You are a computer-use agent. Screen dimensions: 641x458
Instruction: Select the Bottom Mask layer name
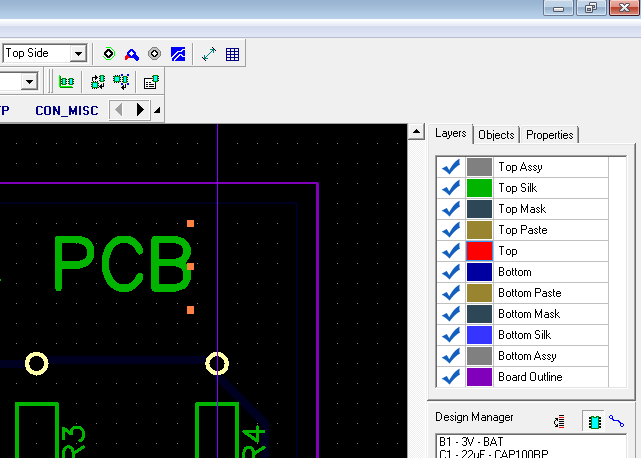(529, 314)
